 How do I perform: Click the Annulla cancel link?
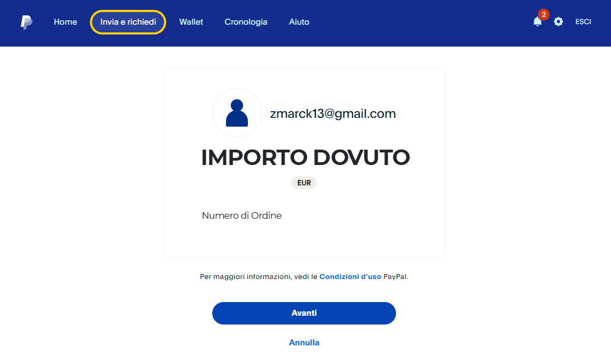click(x=304, y=343)
